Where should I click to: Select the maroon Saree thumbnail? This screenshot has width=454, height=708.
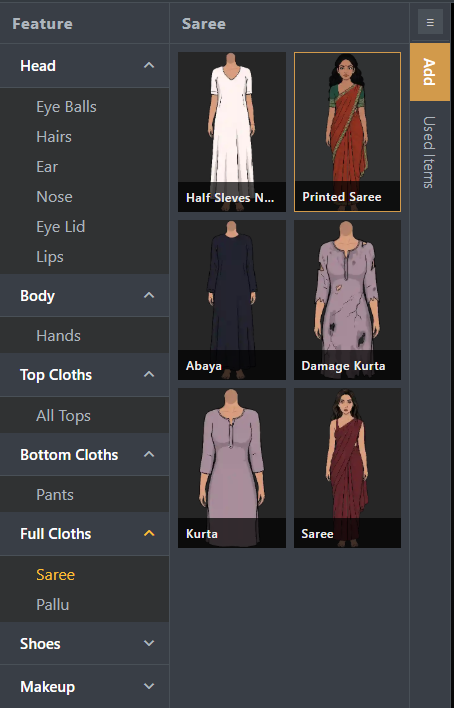pos(347,468)
